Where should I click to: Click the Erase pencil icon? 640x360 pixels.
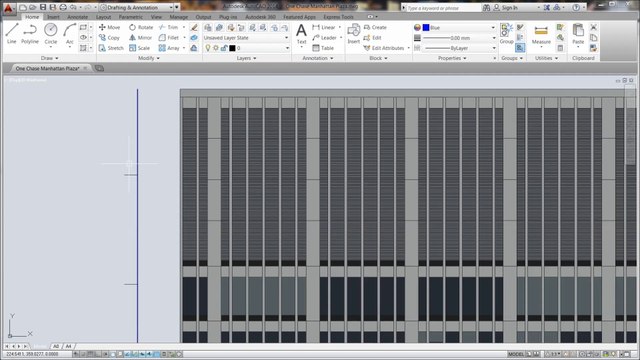coord(194,27)
